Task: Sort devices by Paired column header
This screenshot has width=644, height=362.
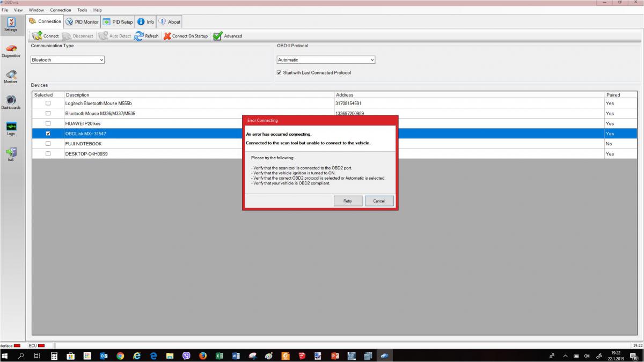Action: tap(621, 95)
